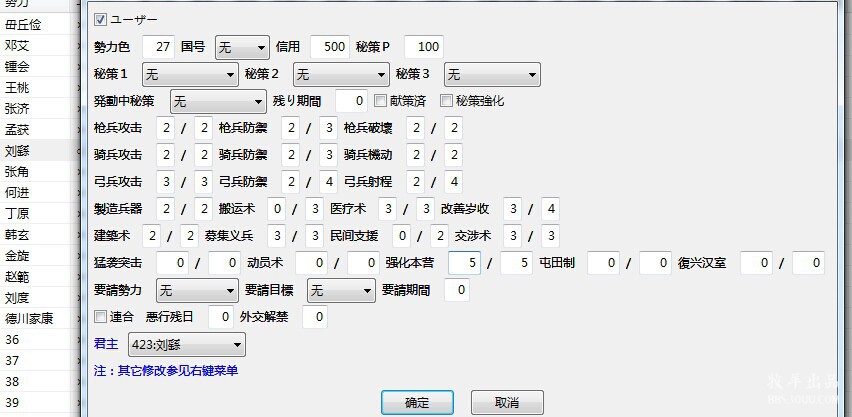Enable the 秘策強化 checkbox
The height and width of the screenshot is (417, 852).
tap(446, 101)
